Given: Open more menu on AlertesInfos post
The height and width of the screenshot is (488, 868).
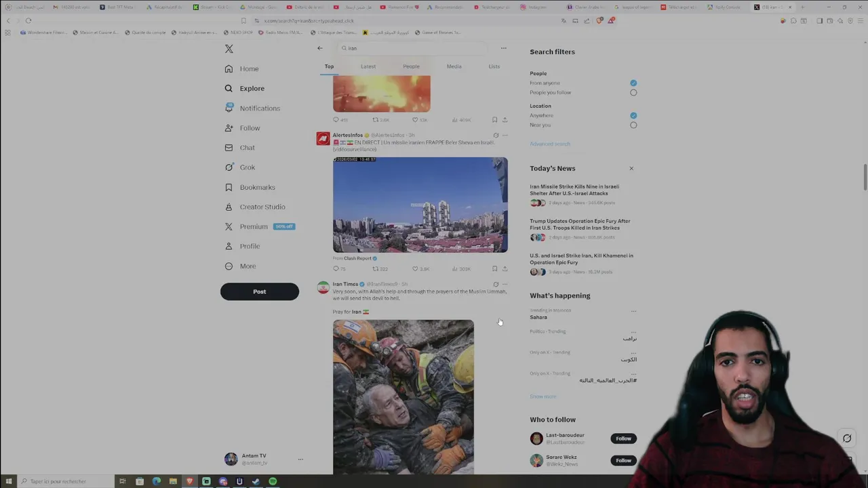Looking at the screenshot, I should pos(505,136).
